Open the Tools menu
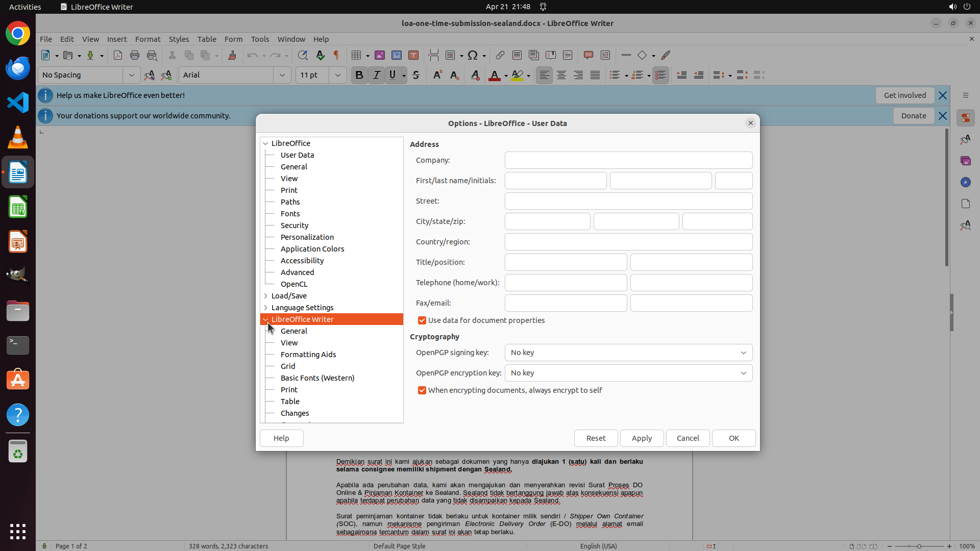The image size is (980, 551). click(x=260, y=39)
